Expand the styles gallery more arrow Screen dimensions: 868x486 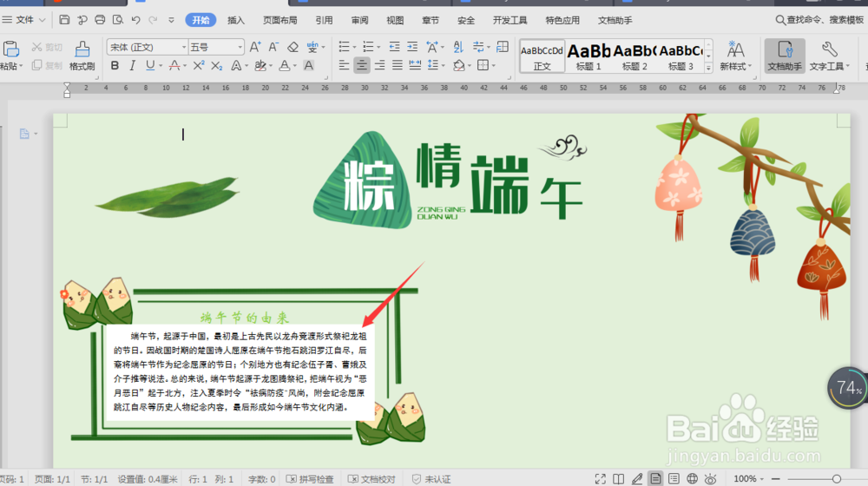708,68
